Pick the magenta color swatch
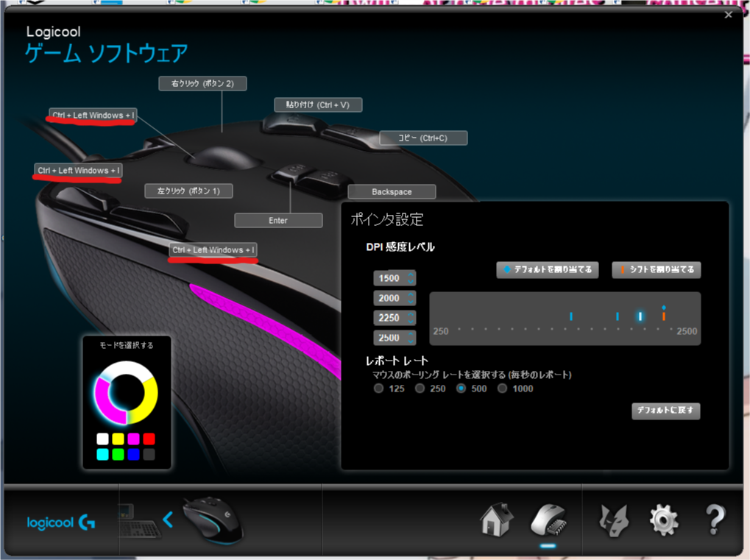This screenshot has width=750, height=560. click(133, 439)
